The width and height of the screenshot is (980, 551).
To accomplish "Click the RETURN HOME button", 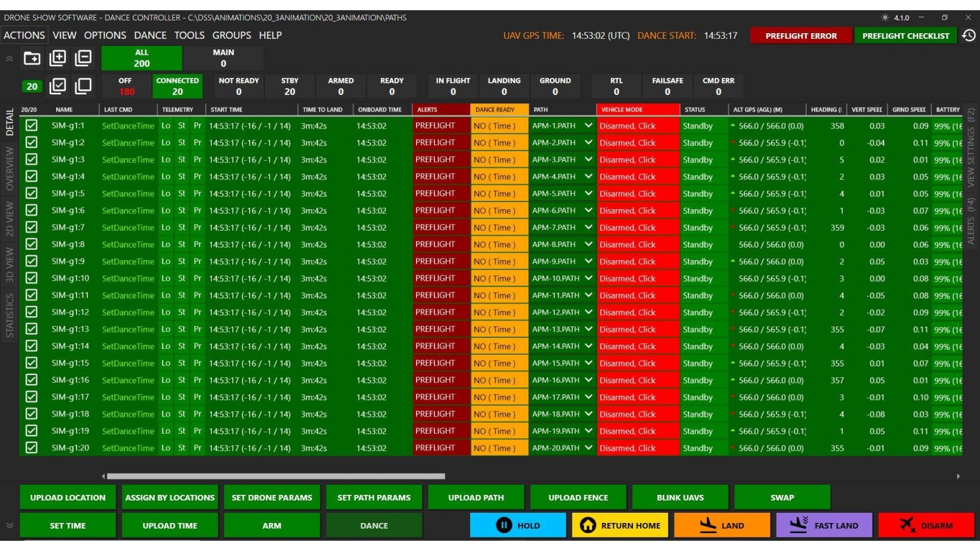I will [x=620, y=525].
